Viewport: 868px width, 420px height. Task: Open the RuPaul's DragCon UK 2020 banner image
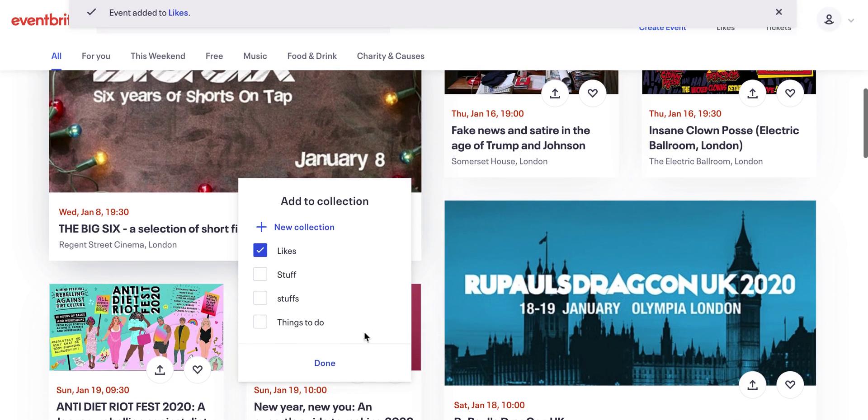pos(630,293)
